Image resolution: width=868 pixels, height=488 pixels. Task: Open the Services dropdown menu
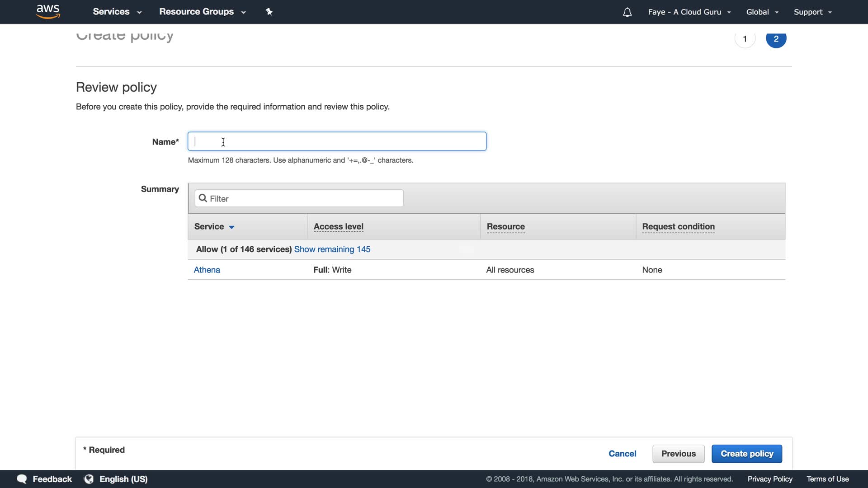coord(117,12)
